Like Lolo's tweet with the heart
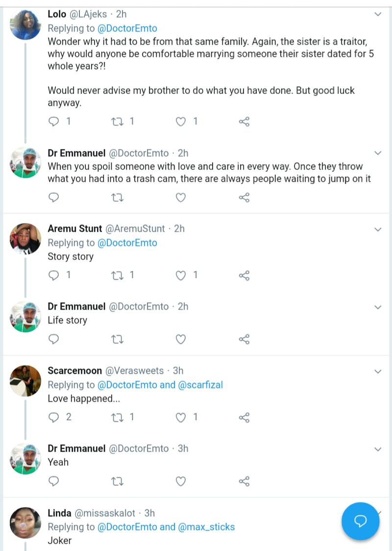 (181, 121)
